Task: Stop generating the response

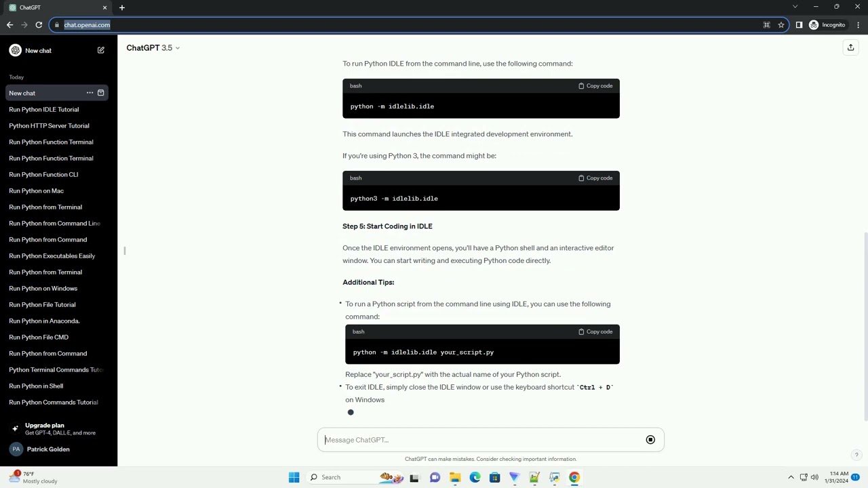Action: point(650,440)
